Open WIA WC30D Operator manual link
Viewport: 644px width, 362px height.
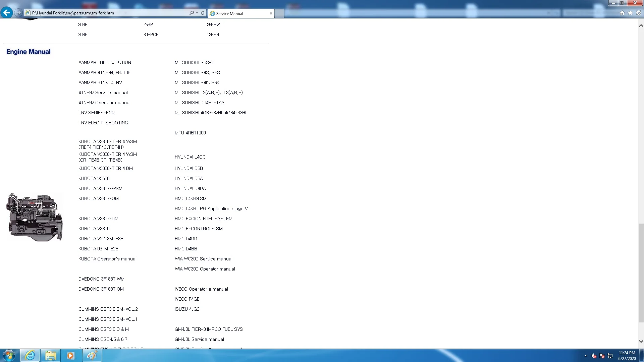pos(205,269)
